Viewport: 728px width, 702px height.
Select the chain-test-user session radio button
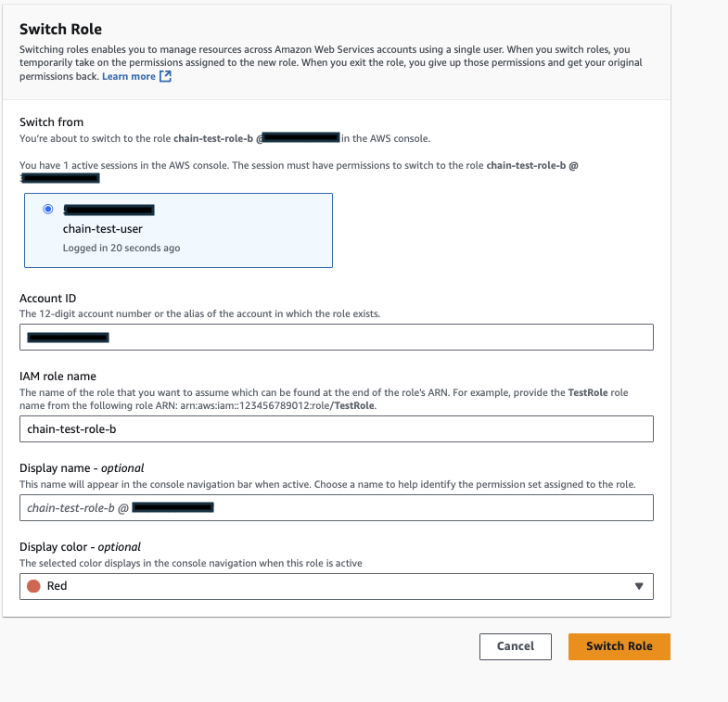point(48,210)
